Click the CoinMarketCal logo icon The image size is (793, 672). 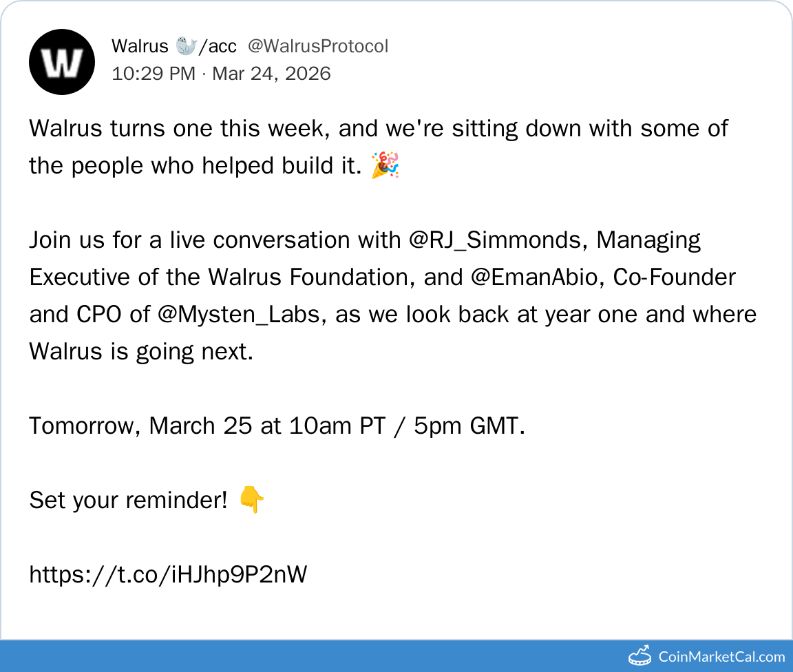coord(639,655)
